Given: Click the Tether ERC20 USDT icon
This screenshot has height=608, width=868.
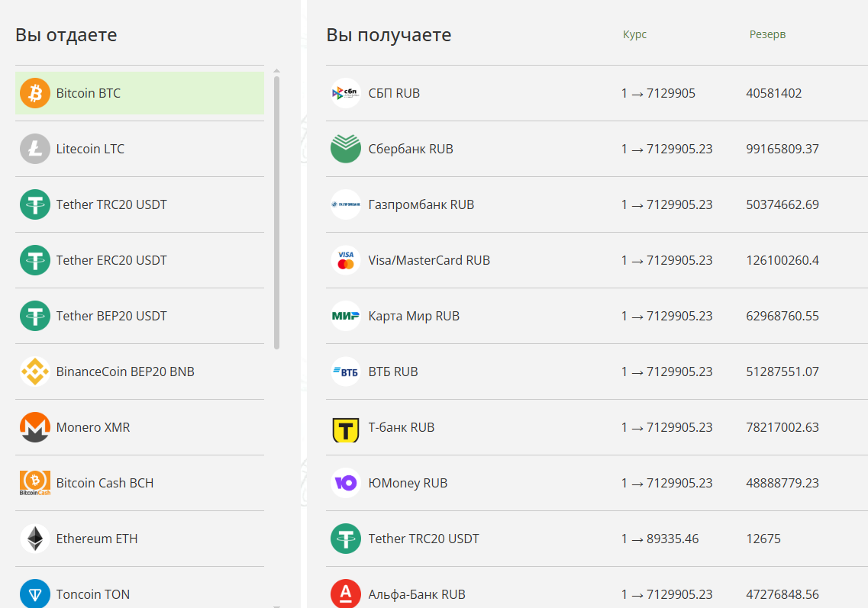Looking at the screenshot, I should point(35,260).
